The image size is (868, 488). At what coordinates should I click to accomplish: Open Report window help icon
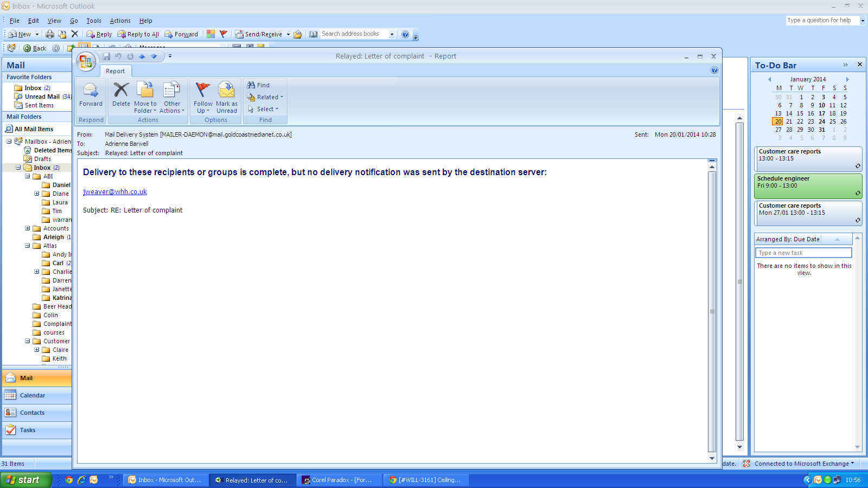click(x=714, y=70)
